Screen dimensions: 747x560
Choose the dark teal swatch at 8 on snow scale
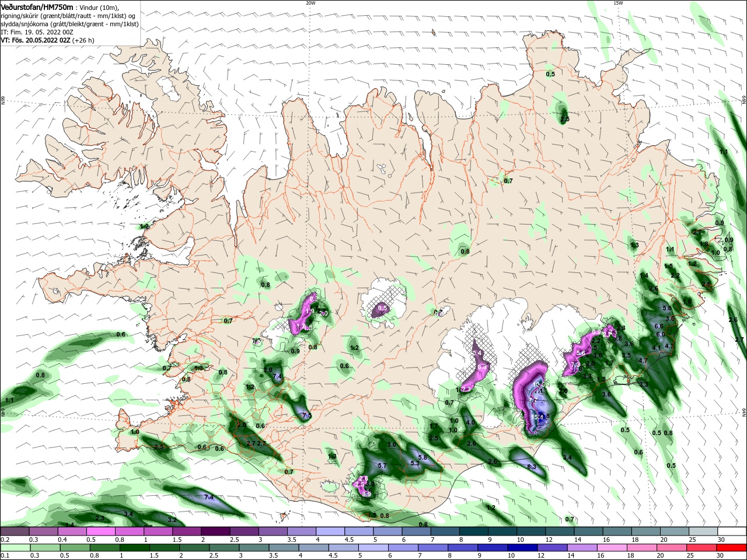[474, 531]
